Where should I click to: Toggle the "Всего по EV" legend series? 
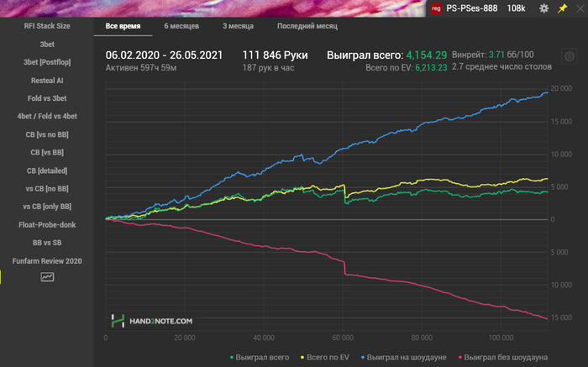tap(325, 358)
